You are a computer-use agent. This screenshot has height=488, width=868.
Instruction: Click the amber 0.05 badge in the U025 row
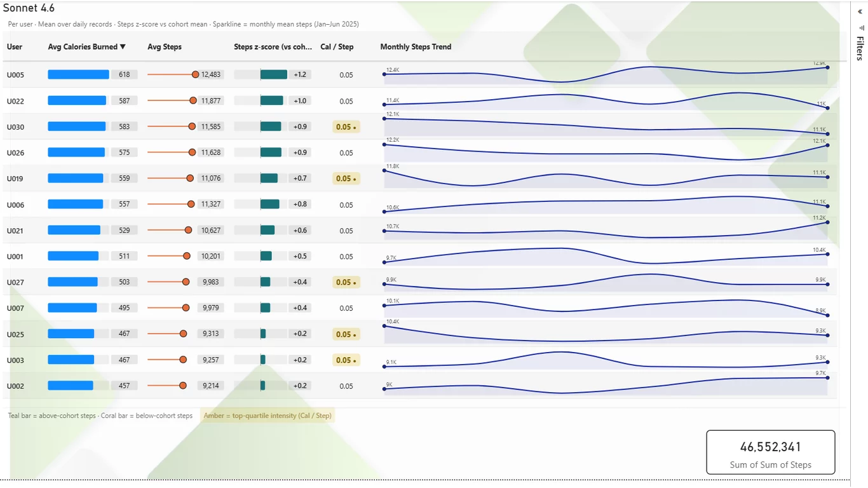346,334
